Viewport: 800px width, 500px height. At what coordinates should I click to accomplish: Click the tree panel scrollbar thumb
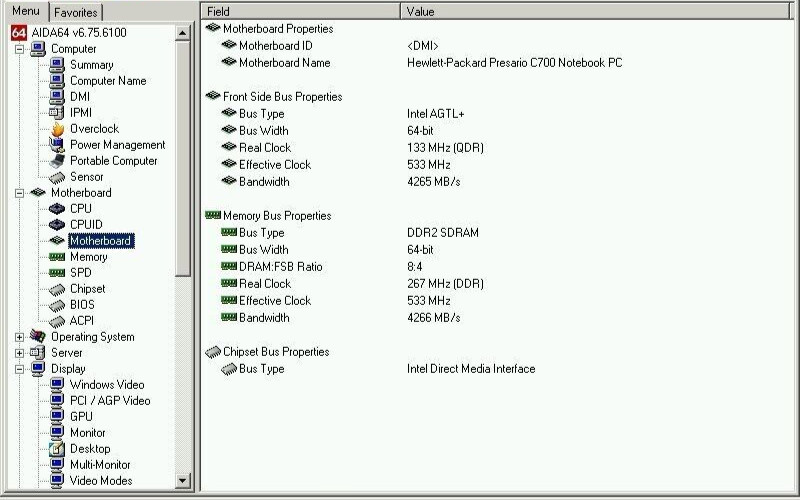coord(183,159)
